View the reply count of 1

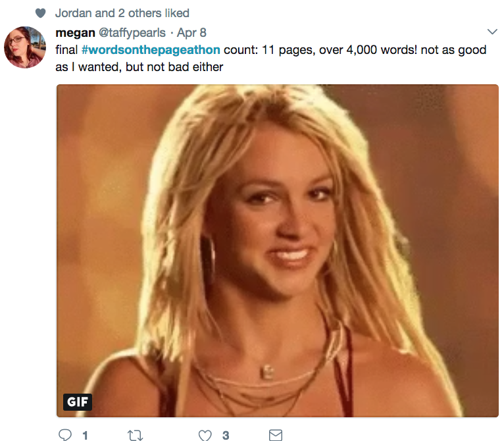click(85, 436)
